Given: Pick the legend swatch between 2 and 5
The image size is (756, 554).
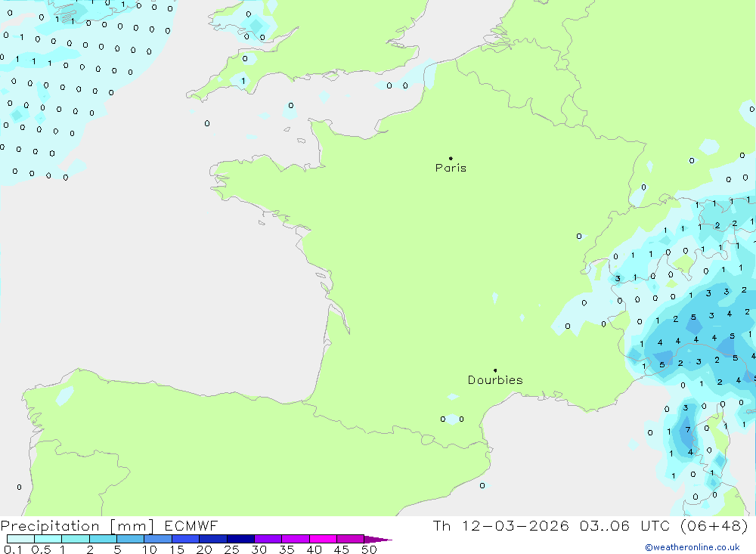Looking at the screenshot, I should 103,539.
